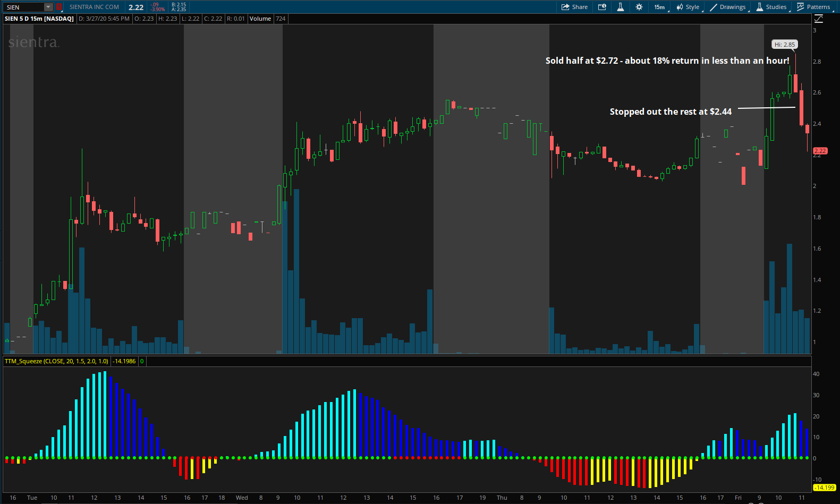Open the SIEN symbol dropdown arrow
This screenshot has width=840, height=504.
pos(48,7)
